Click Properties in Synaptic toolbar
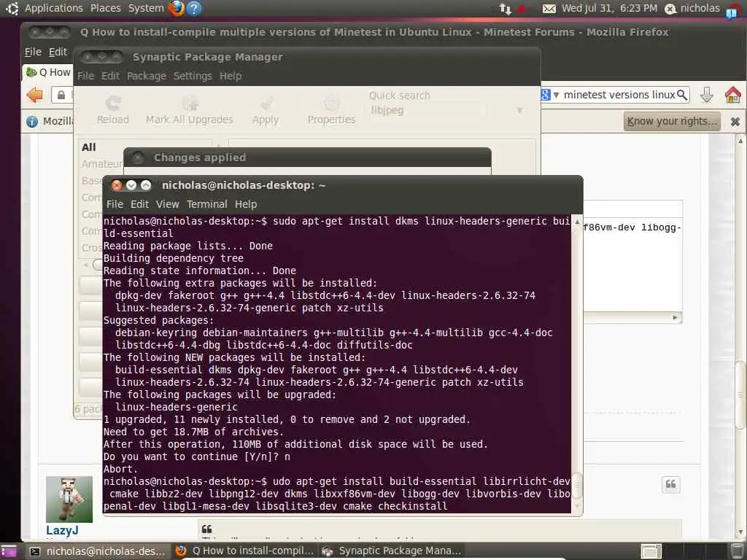Screen dimensions: 747x560 (x=332, y=110)
